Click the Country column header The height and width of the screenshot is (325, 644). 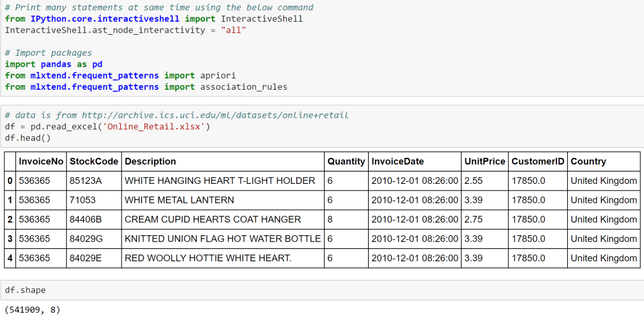pyautogui.click(x=604, y=162)
